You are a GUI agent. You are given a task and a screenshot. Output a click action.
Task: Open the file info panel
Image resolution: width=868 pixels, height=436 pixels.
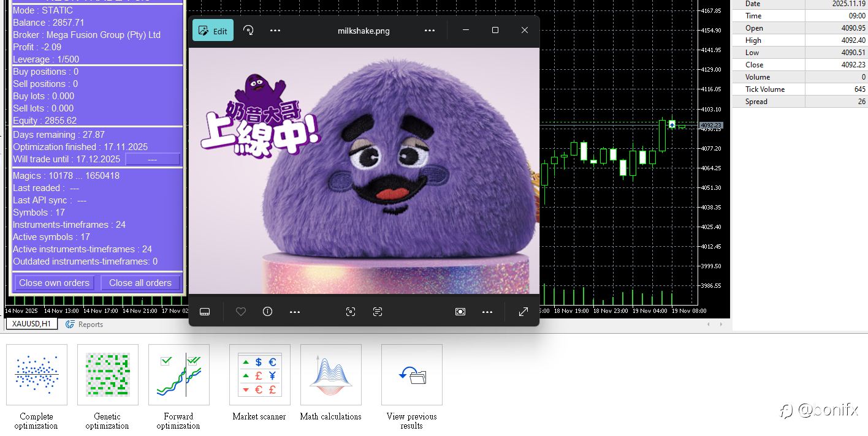tap(267, 312)
